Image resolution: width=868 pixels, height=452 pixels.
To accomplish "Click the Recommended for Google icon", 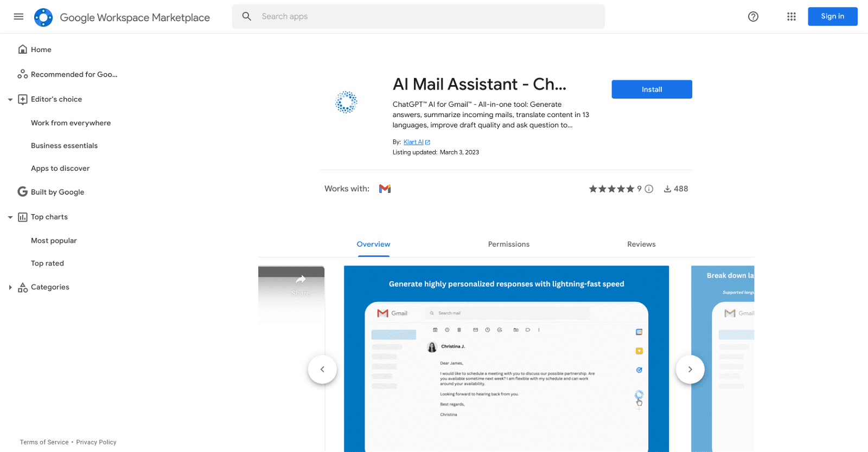I will point(23,74).
